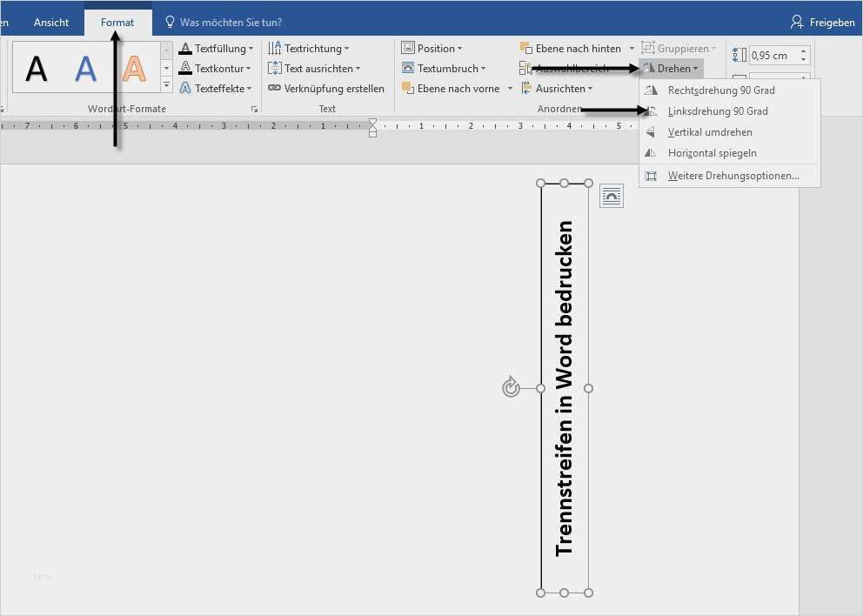Screen dimensions: 863x616
Task: Open Weitere Drehungsoptionen dialog
Action: pos(733,176)
